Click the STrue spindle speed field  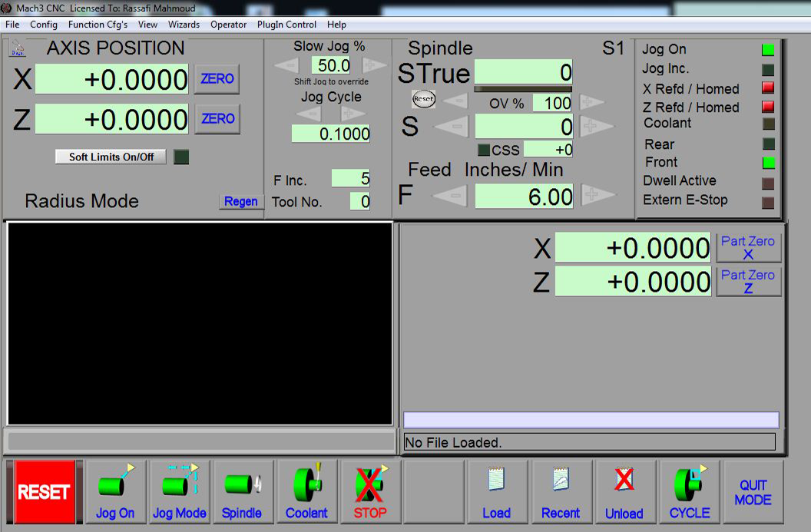524,72
